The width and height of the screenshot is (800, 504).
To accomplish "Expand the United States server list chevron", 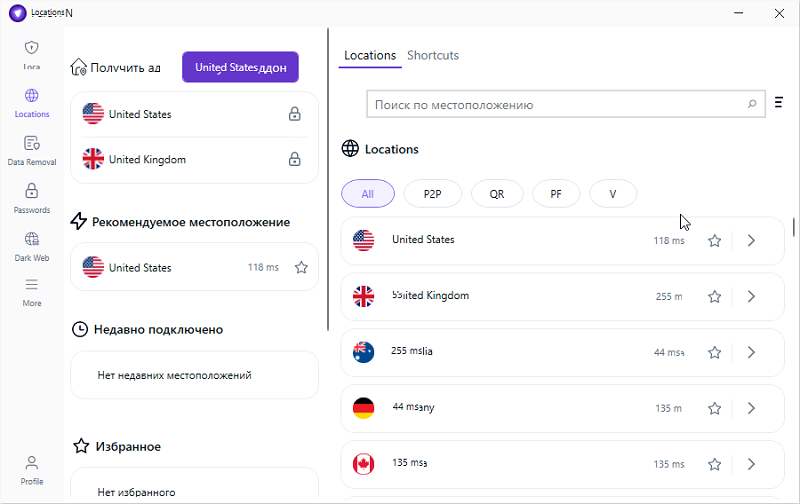I will tap(751, 241).
